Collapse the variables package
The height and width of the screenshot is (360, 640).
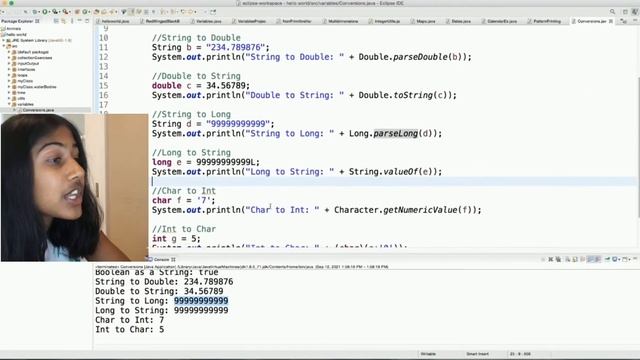pos(9,104)
